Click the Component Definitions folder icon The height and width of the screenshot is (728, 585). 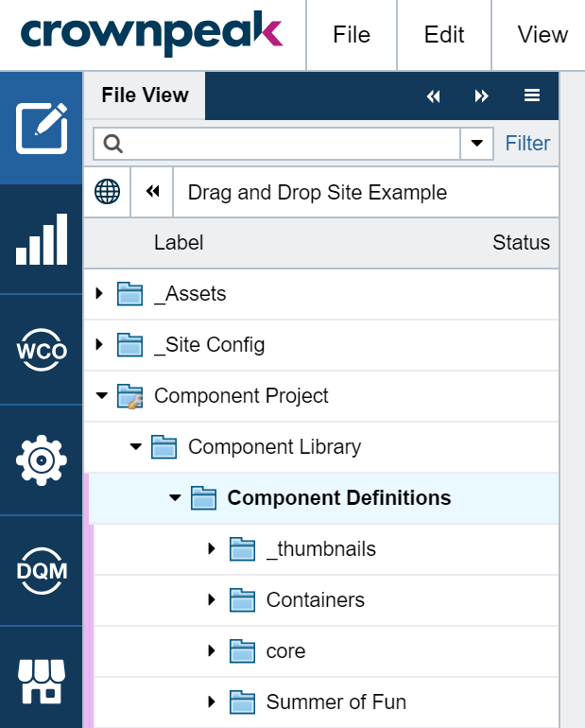tap(203, 497)
